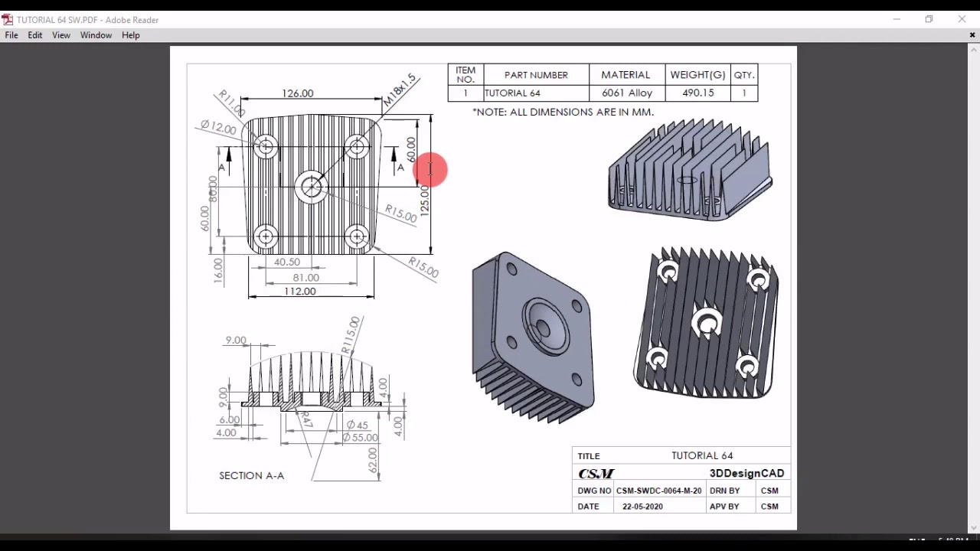Click the title text TUTORIAL 64 SW.PDF - Adobe Reader
This screenshot has height=551, width=980.
pyautogui.click(x=88, y=20)
